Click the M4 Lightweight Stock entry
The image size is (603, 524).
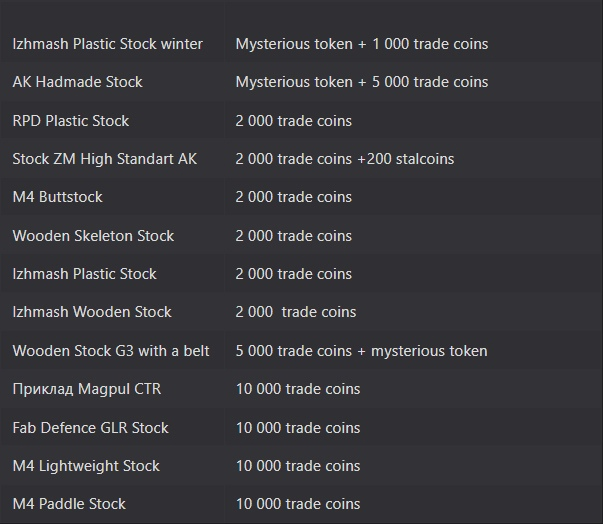pos(86,466)
